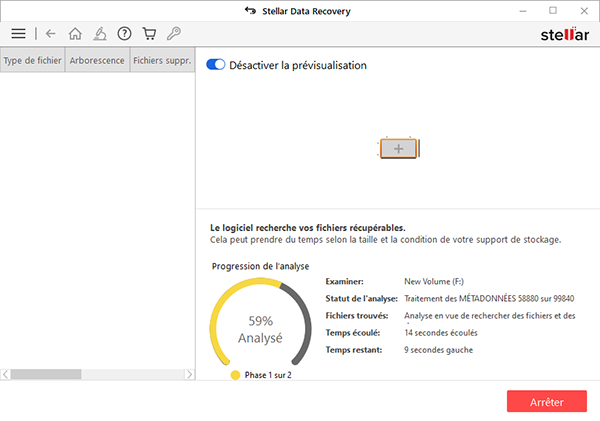The image size is (600, 421).
Task: Open the Arborescence tab
Action: 97,60
